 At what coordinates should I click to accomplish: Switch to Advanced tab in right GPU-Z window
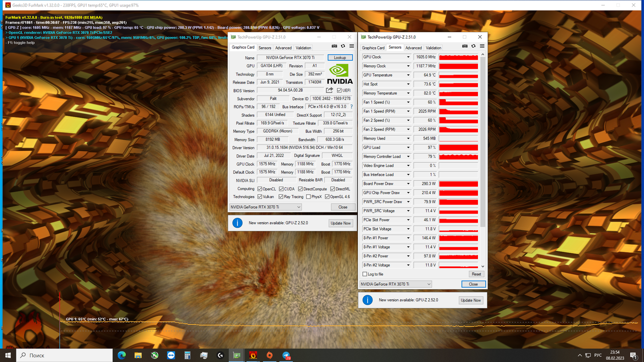coord(414,48)
